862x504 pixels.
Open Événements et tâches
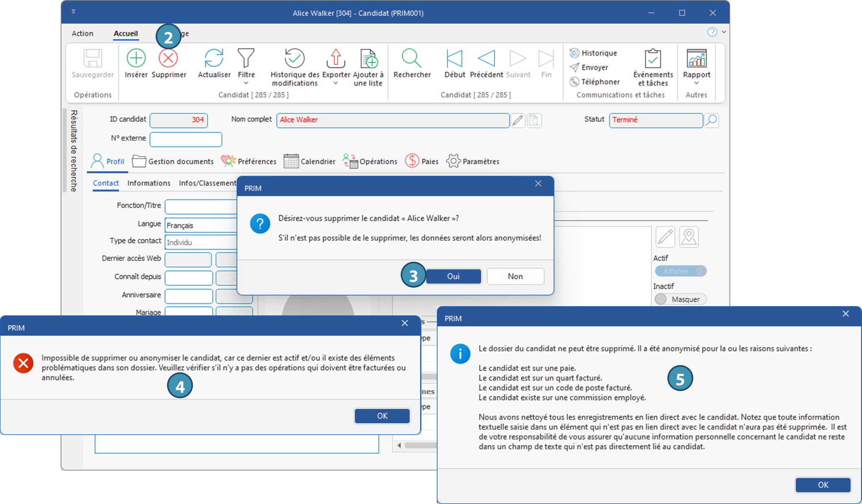click(x=652, y=59)
